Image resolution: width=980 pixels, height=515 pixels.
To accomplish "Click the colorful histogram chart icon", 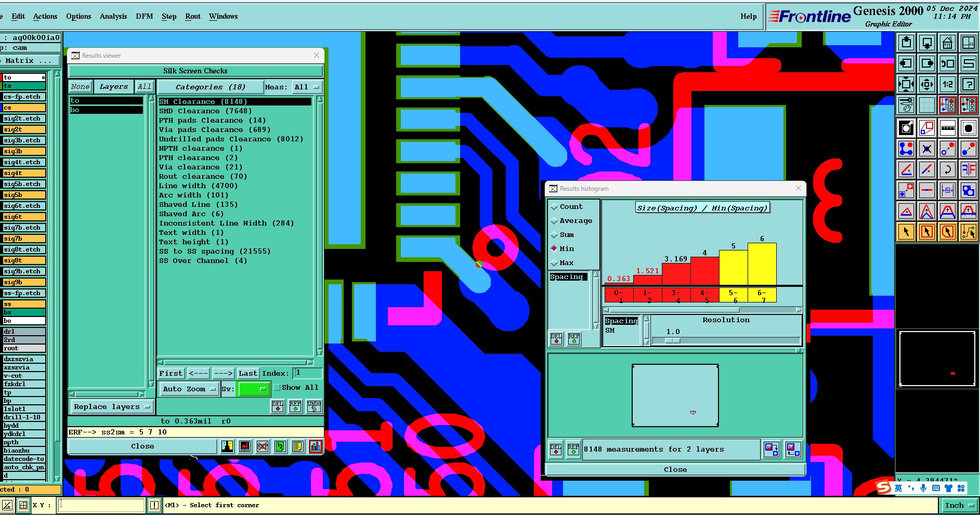I will point(316,446).
